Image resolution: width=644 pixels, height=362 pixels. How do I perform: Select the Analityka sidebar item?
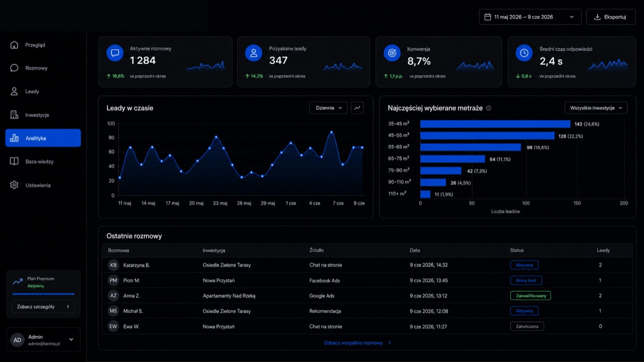(43, 138)
